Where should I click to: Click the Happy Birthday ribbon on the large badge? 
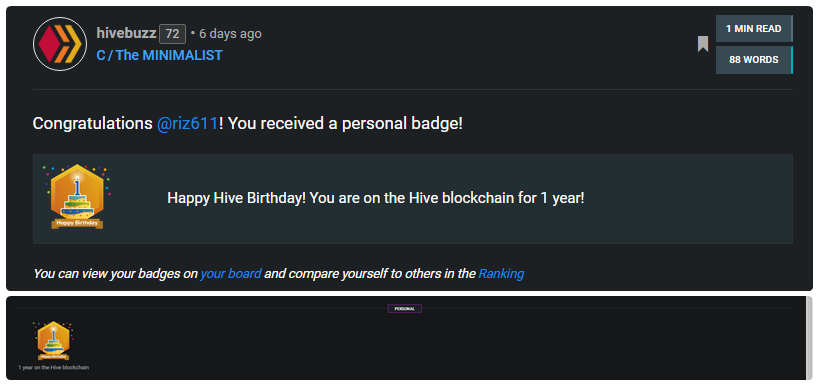77,224
